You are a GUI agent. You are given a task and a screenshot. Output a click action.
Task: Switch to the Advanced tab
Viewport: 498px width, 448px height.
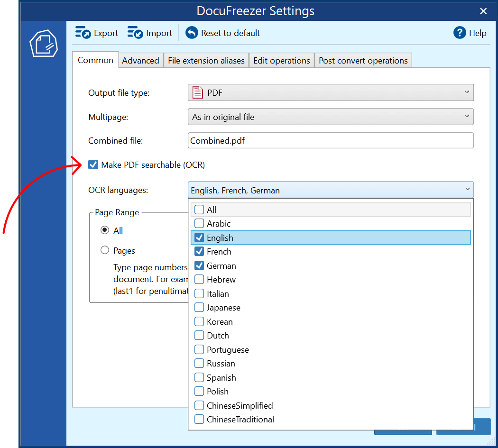pos(140,60)
